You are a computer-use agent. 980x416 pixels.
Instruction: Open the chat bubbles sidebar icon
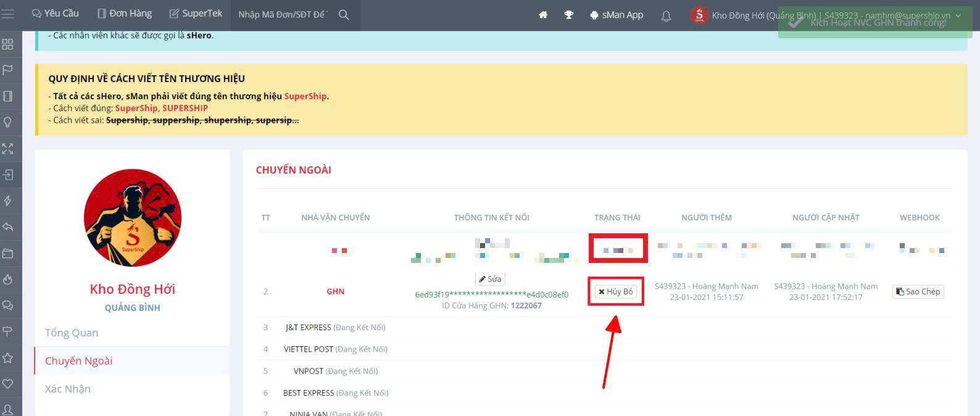coord(7,306)
